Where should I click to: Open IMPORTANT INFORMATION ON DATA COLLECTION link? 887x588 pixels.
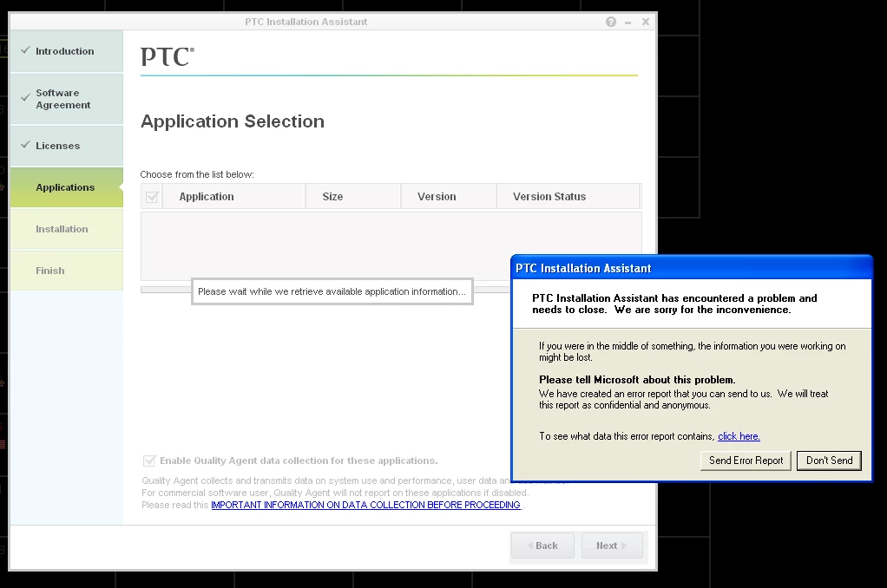coord(365,505)
